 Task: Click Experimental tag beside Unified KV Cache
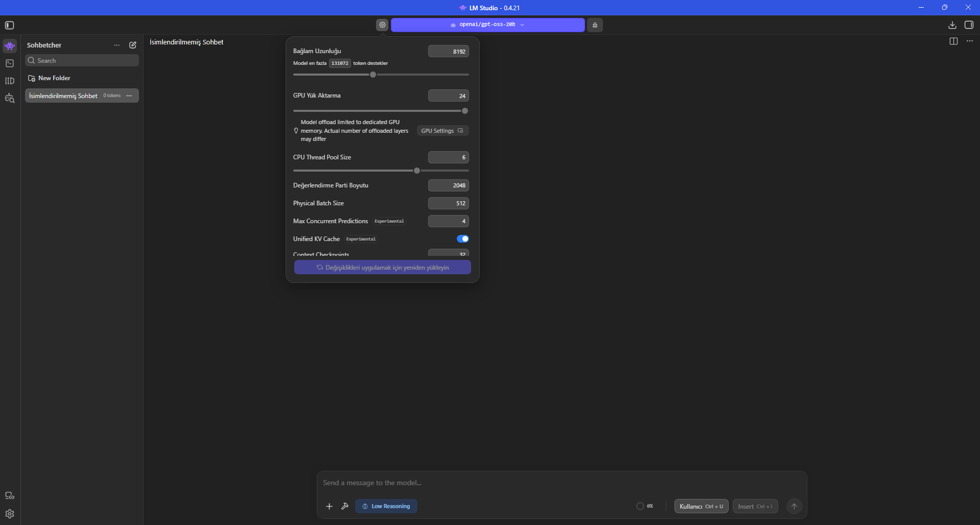pos(361,239)
